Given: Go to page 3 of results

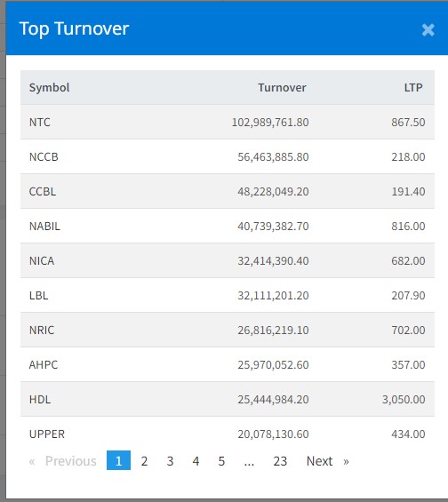Looking at the screenshot, I should [170, 461].
